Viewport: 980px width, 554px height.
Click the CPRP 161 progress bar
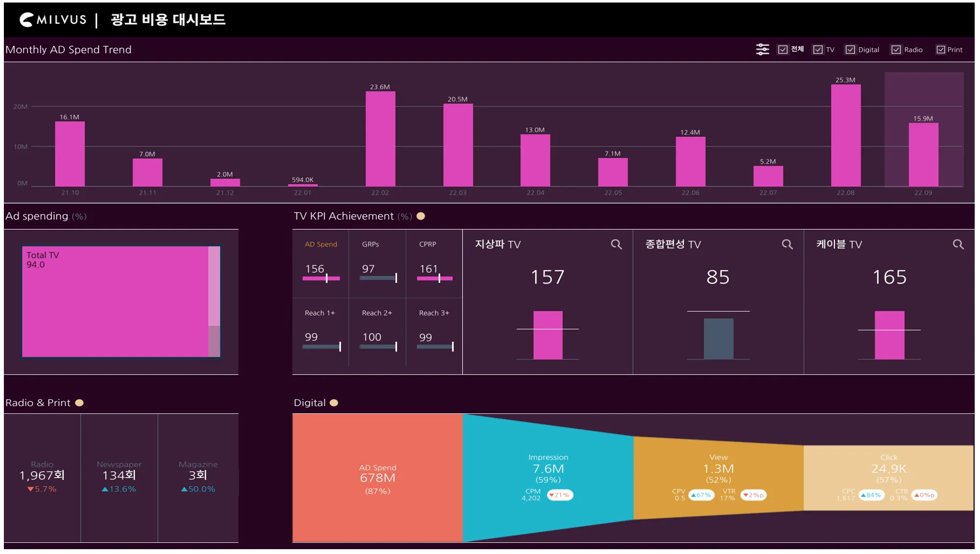(x=435, y=278)
